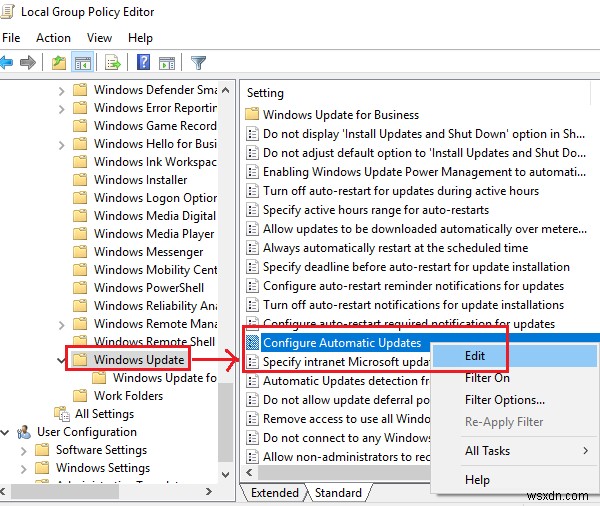
Task: Click the Windows Installer folder icon
Action: (80, 180)
